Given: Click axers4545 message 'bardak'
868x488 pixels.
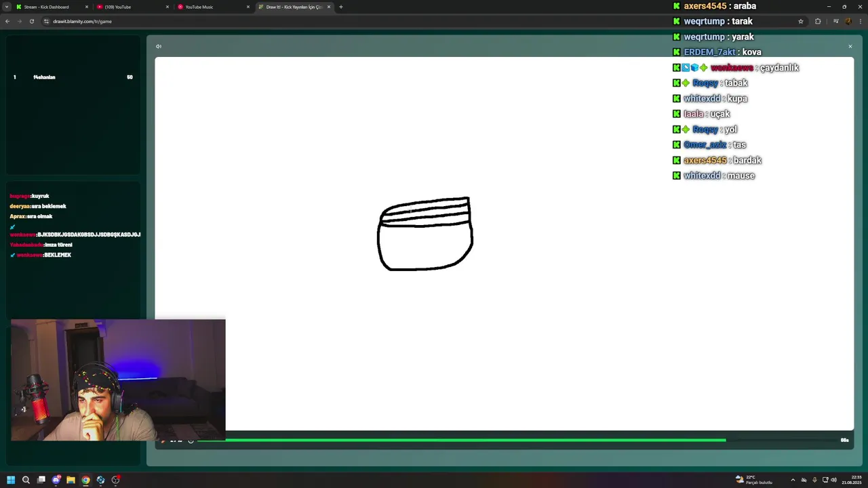Looking at the screenshot, I should click(747, 161).
